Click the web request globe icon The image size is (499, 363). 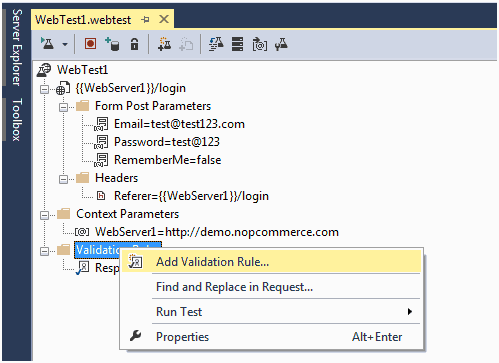click(x=63, y=88)
